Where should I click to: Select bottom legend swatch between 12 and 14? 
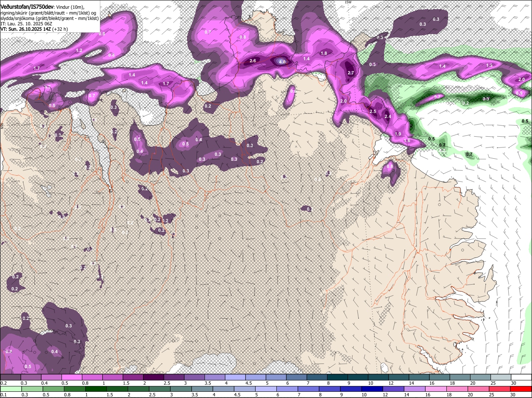click(394, 389)
